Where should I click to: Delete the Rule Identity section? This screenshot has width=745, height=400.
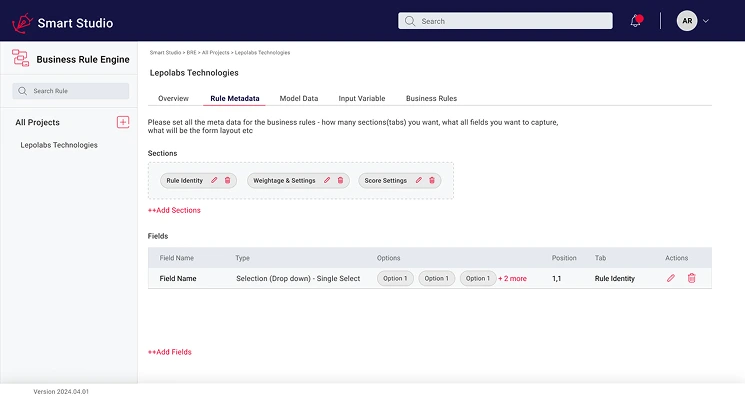click(227, 180)
